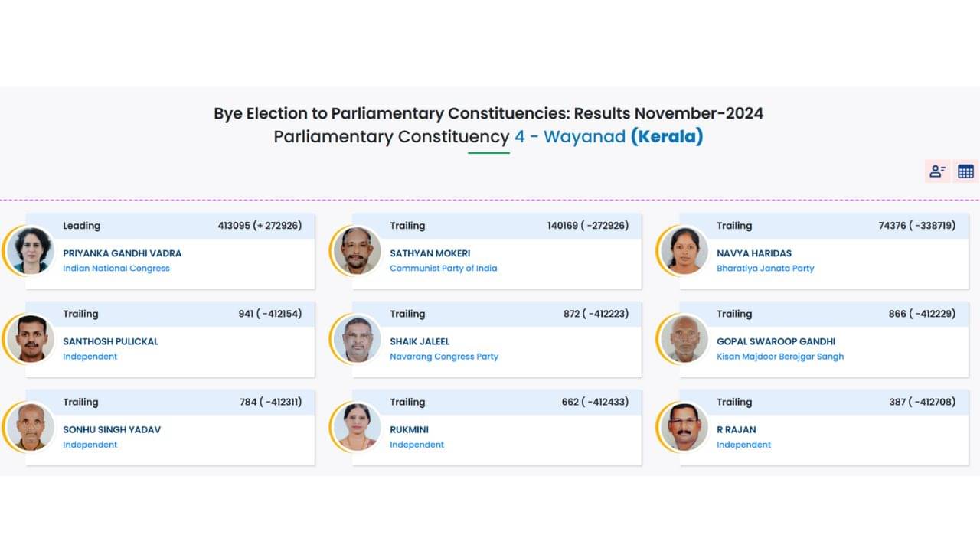Click the Sonhu Singh Yadav photo

(x=31, y=426)
